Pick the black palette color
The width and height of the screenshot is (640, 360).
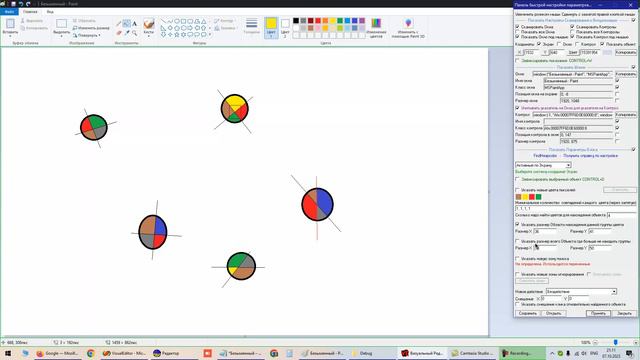pos(296,21)
